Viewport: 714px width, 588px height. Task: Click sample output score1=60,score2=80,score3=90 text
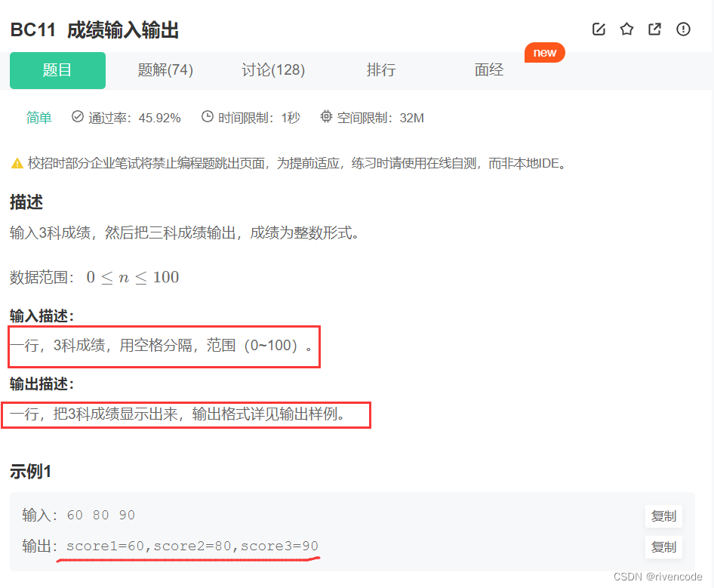pyautogui.click(x=192, y=546)
